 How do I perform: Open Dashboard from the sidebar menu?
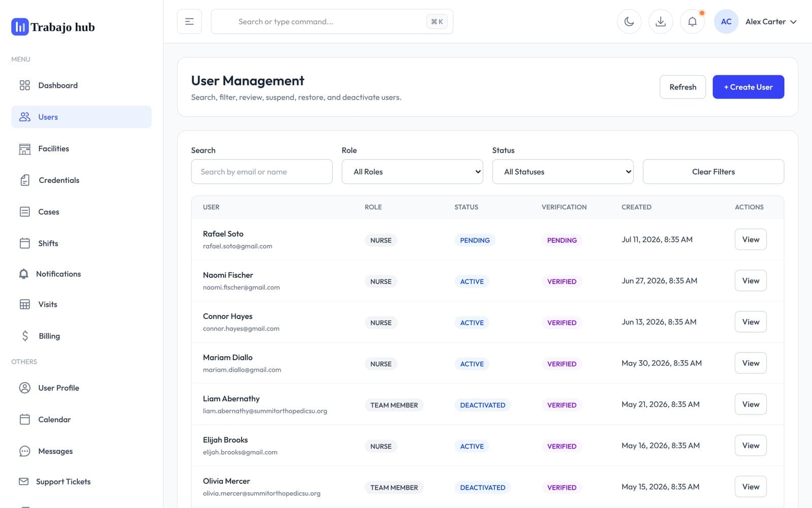coord(81,85)
